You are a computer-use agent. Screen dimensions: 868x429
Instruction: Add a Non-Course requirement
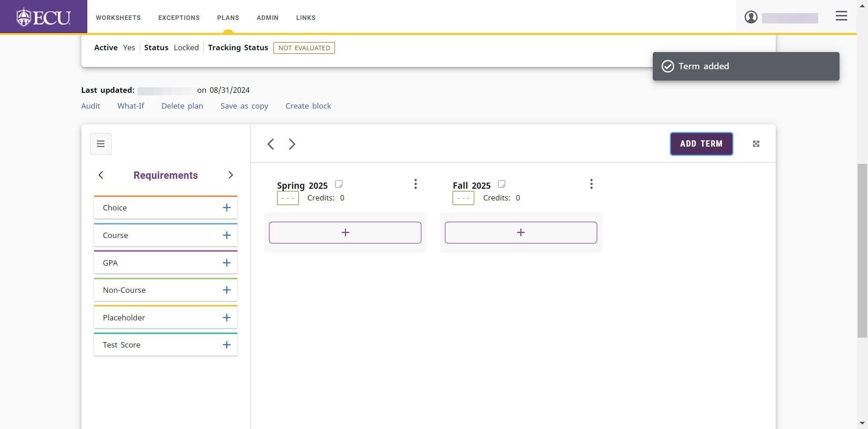click(x=226, y=290)
